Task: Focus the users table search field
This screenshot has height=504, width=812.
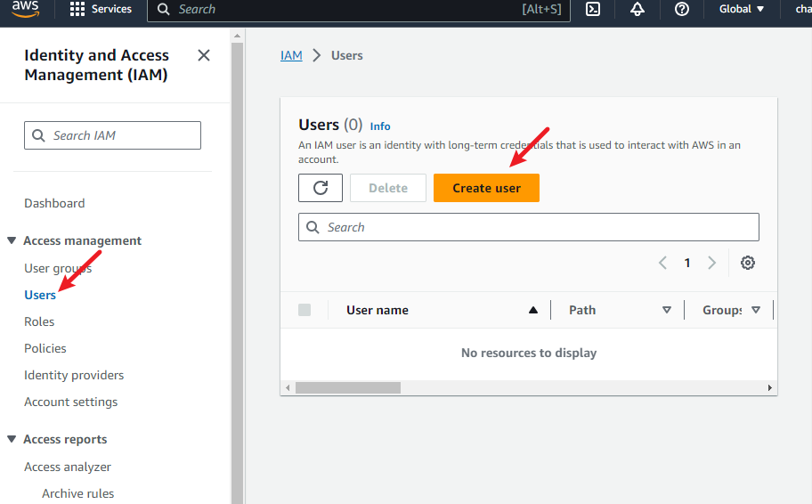Action: click(x=529, y=227)
